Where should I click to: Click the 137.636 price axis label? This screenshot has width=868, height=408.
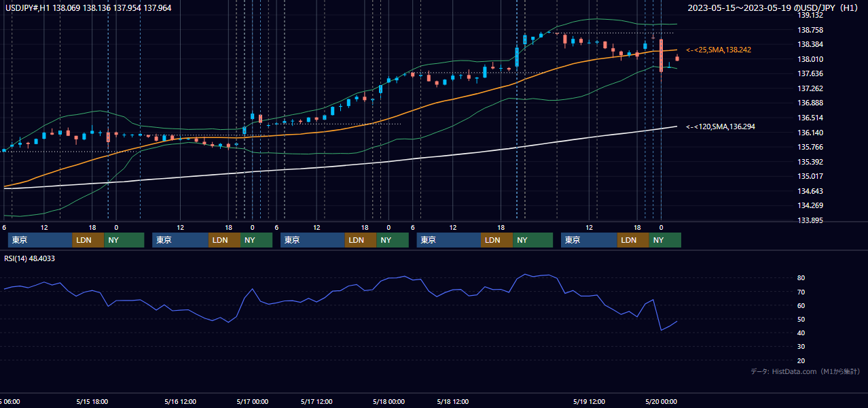[x=810, y=73]
